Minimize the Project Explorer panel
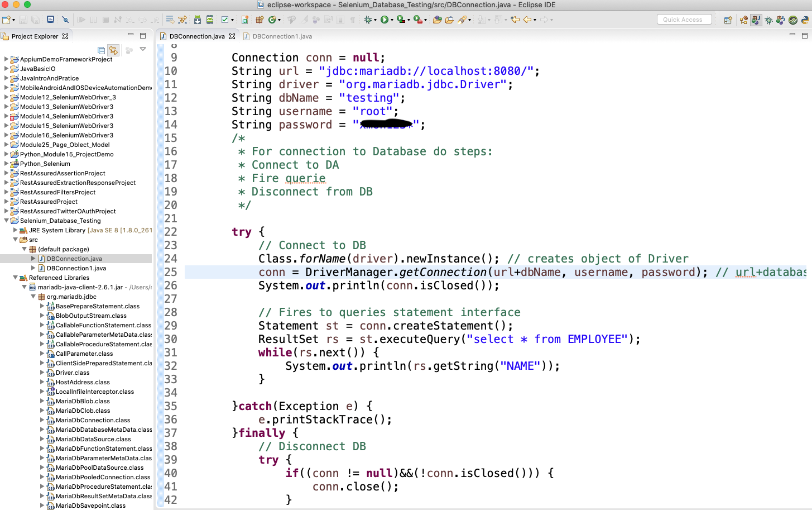812x510 pixels. pyautogui.click(x=131, y=35)
